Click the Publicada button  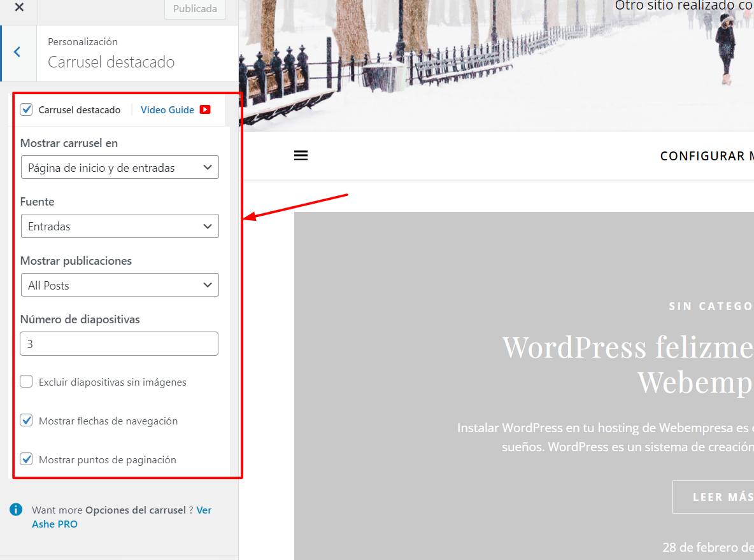coord(196,9)
